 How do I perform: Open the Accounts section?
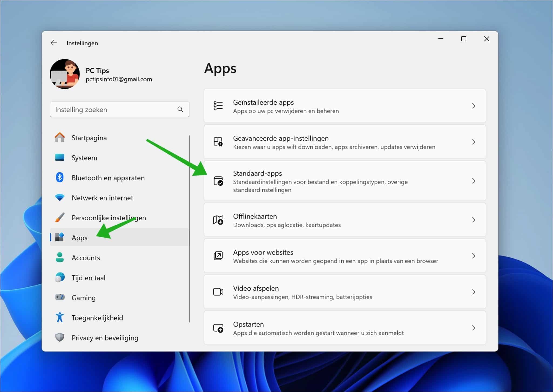click(x=86, y=257)
